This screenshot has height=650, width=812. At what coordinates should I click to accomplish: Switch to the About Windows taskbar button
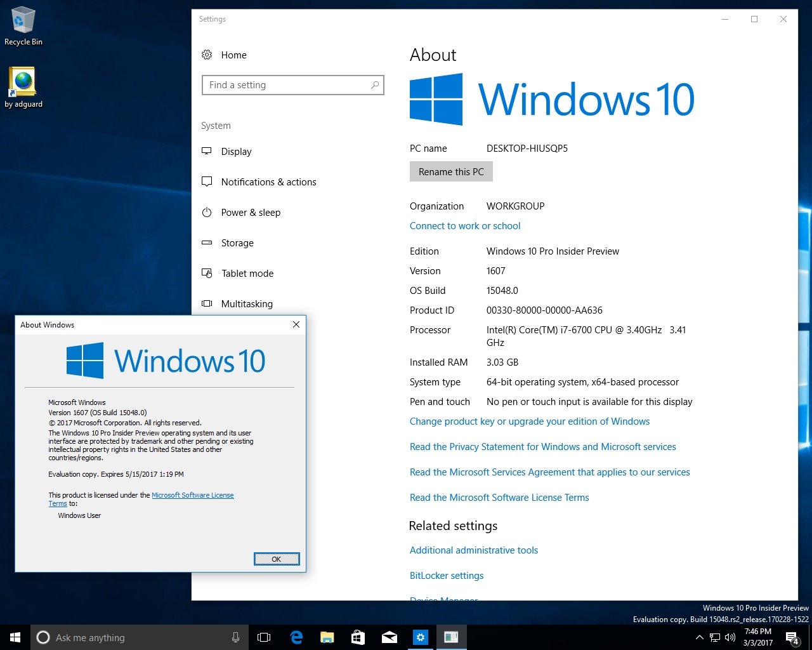[x=451, y=637]
